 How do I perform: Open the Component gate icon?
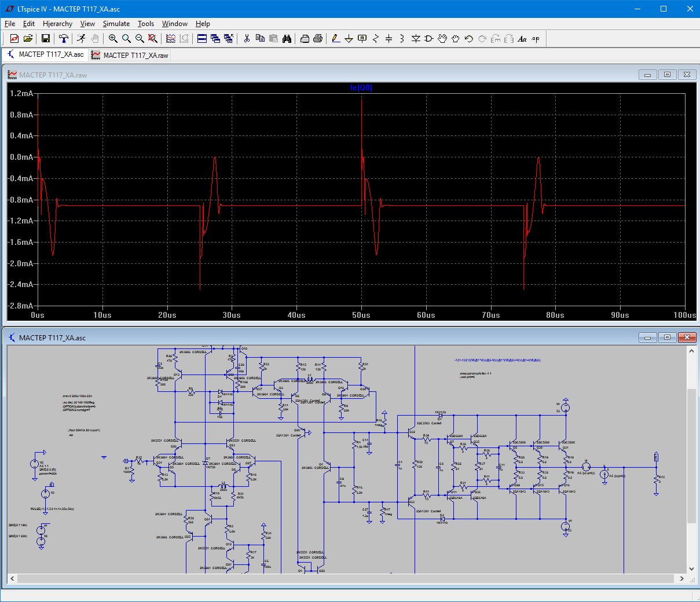point(428,39)
